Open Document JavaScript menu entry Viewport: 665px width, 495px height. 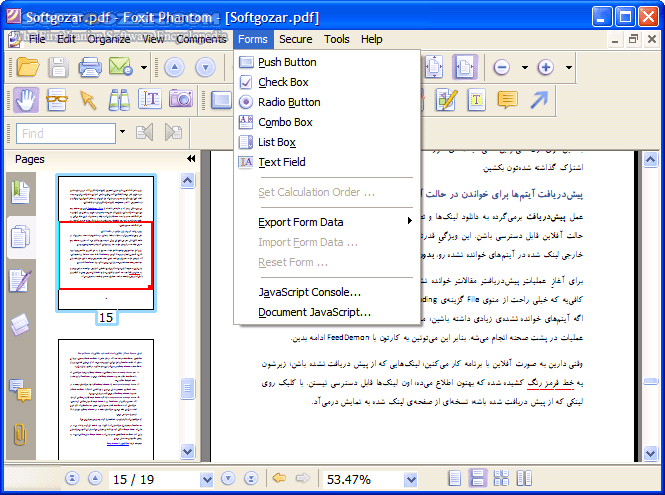tap(327, 312)
